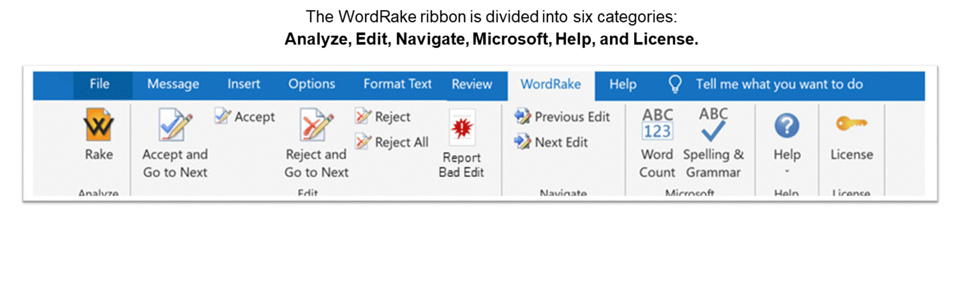Click the lightbulb Tell me icon
Viewport: 980px width, 306px height.
675,84
